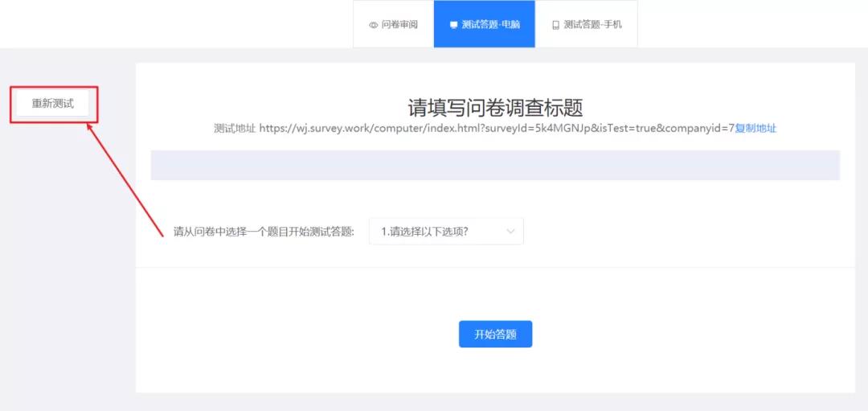
Task: Click the survey title 请填写问卷调查标题
Action: 495,108
